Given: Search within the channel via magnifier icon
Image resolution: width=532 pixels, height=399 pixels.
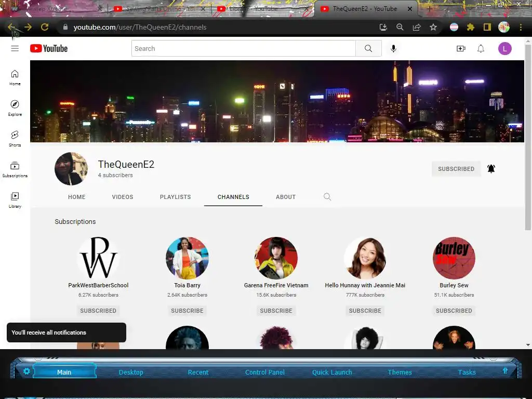Looking at the screenshot, I should [327, 197].
